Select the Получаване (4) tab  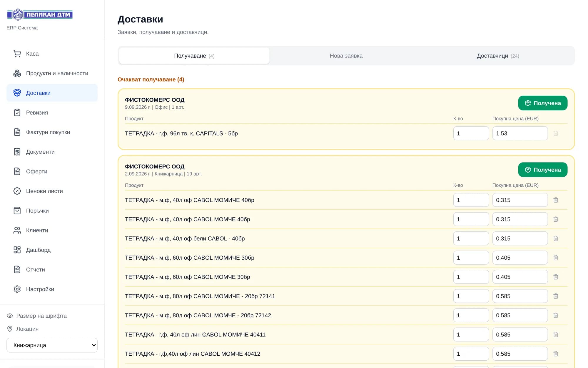[194, 56]
